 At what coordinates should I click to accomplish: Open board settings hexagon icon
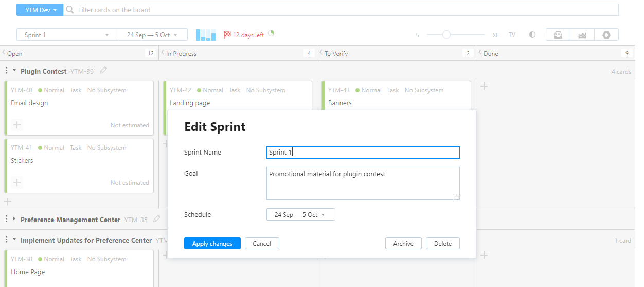[x=606, y=35]
